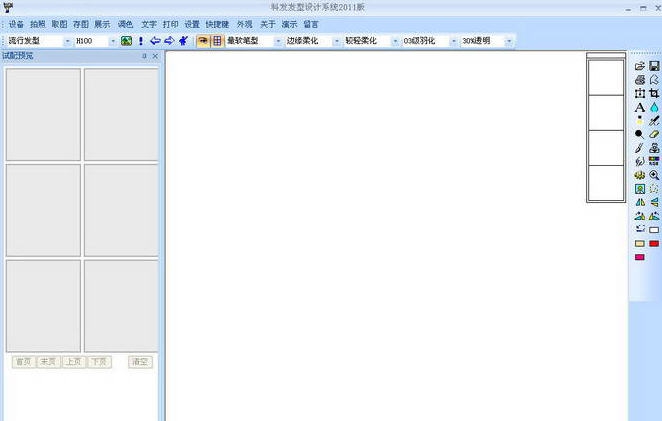Viewport: 662px width, 421px height.
Task: Toggle the eye preview button in toolbar
Action: click(203, 41)
